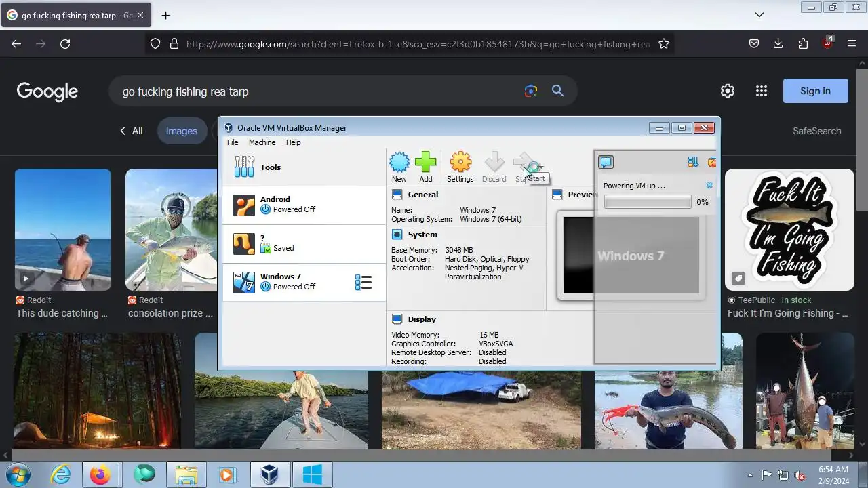The width and height of the screenshot is (868, 488).
Task: Bookmark this page with the star icon
Action: point(664,43)
